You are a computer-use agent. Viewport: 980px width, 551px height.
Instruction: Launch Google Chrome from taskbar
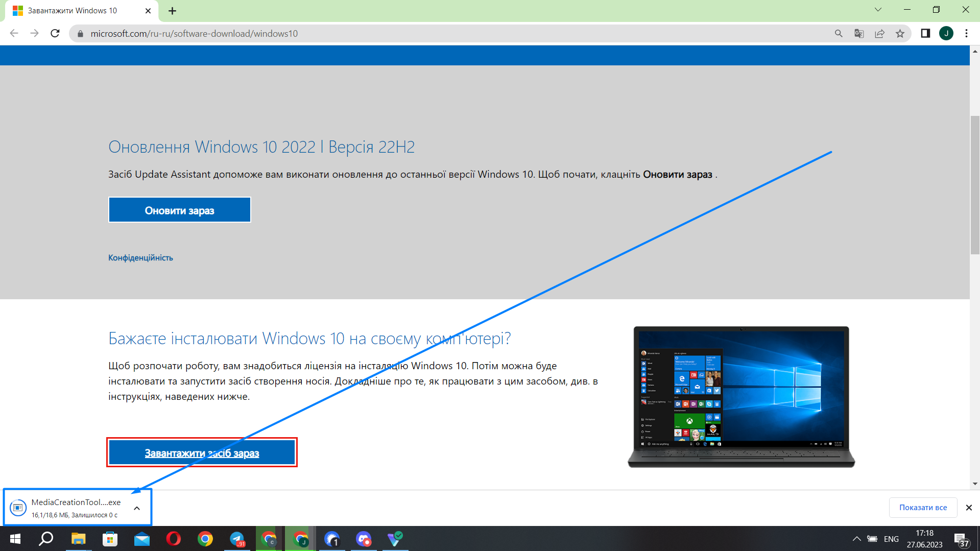coord(205,539)
